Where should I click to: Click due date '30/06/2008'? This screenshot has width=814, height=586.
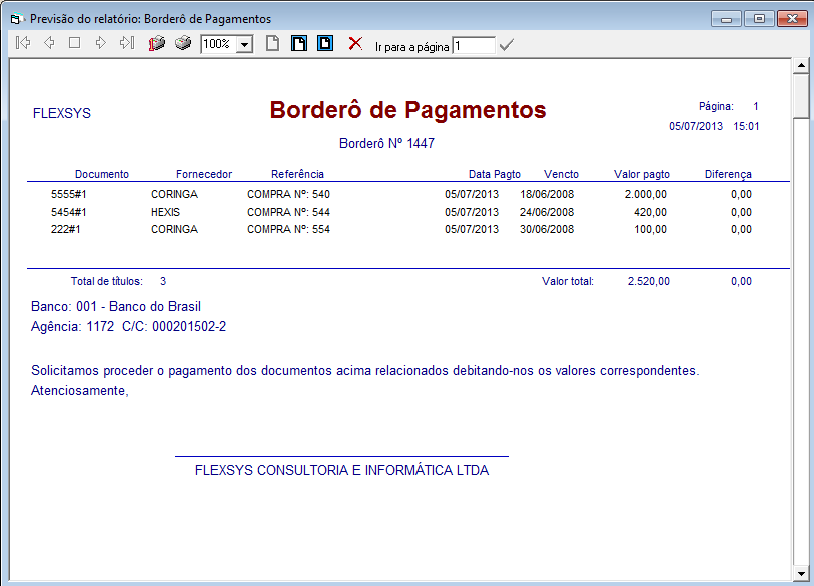coord(547,229)
